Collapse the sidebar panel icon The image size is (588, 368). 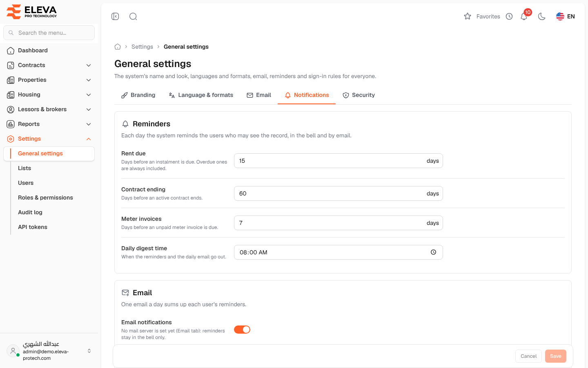[115, 16]
